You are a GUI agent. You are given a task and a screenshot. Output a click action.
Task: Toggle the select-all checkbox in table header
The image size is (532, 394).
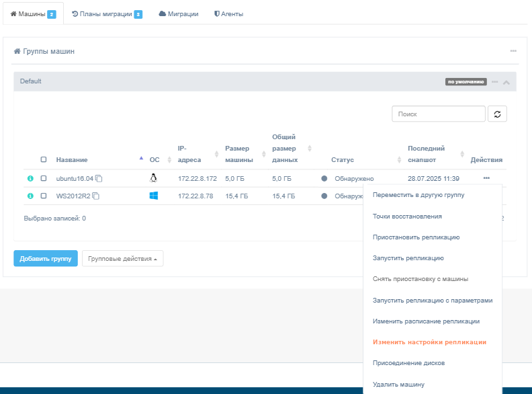[x=44, y=160]
